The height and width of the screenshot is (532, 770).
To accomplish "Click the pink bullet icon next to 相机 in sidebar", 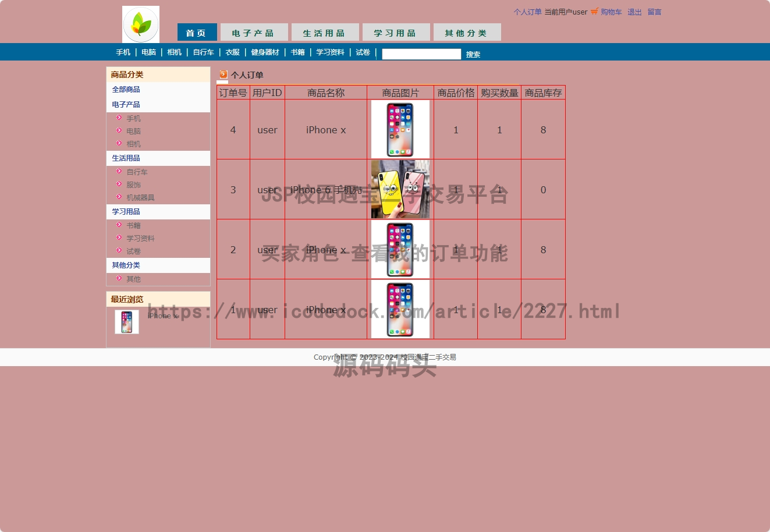I will click(x=119, y=143).
